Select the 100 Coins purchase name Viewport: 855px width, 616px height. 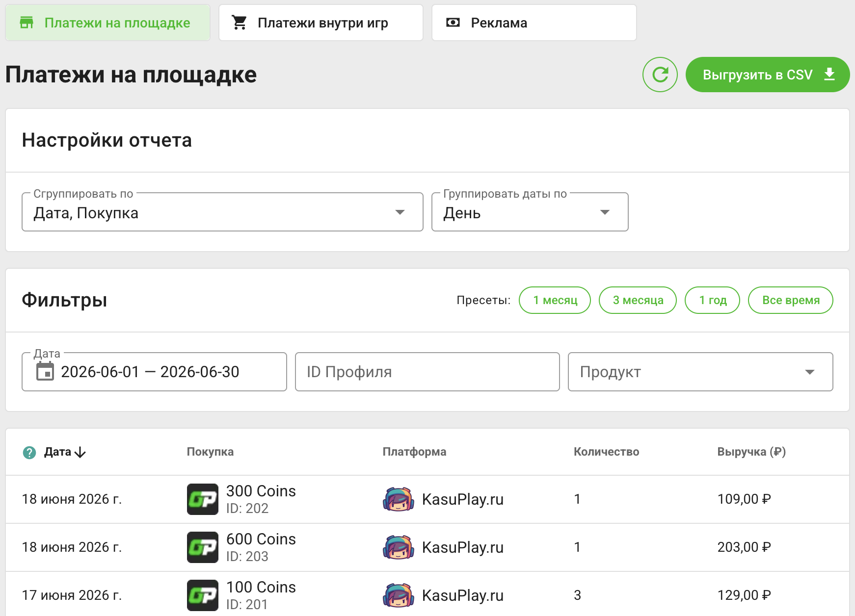coord(261,587)
